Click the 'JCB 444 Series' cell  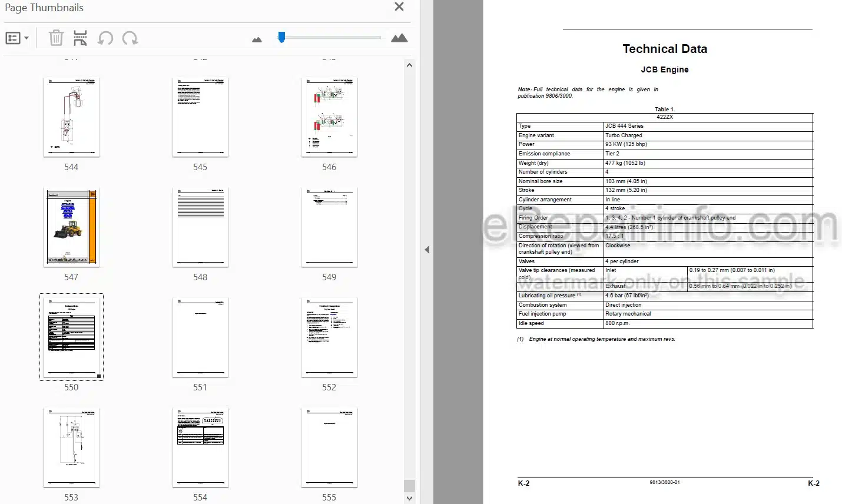pos(624,126)
